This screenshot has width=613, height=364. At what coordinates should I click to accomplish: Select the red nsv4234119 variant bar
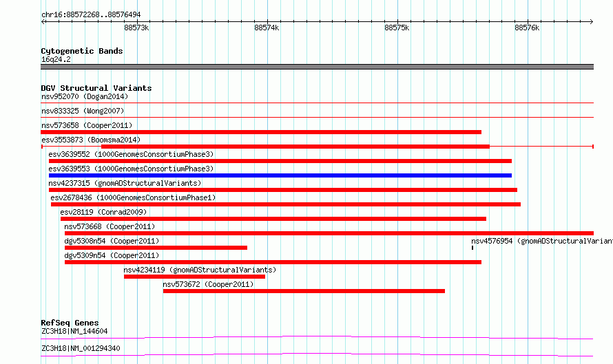[194, 277]
